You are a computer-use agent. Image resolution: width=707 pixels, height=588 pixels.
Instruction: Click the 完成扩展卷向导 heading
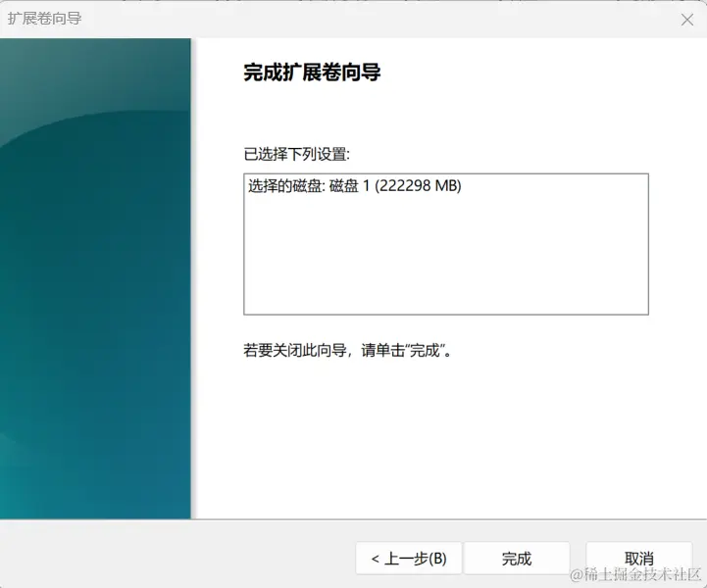312,73
